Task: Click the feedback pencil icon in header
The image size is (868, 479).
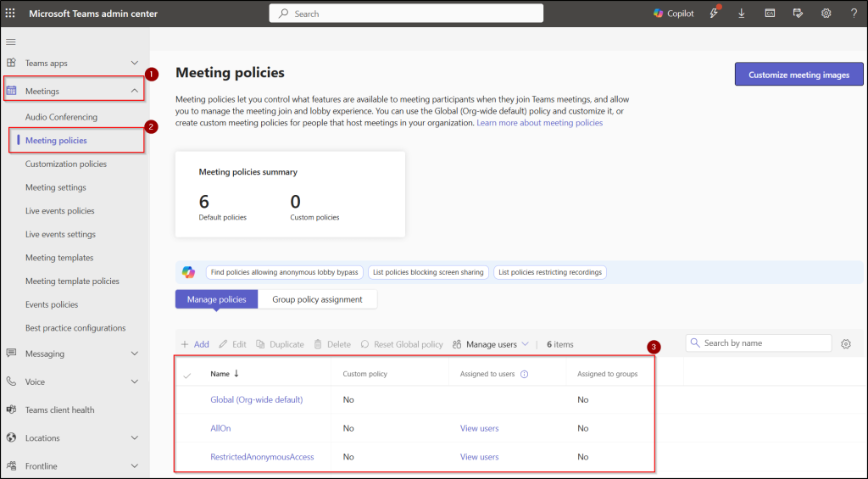Action: coord(798,14)
